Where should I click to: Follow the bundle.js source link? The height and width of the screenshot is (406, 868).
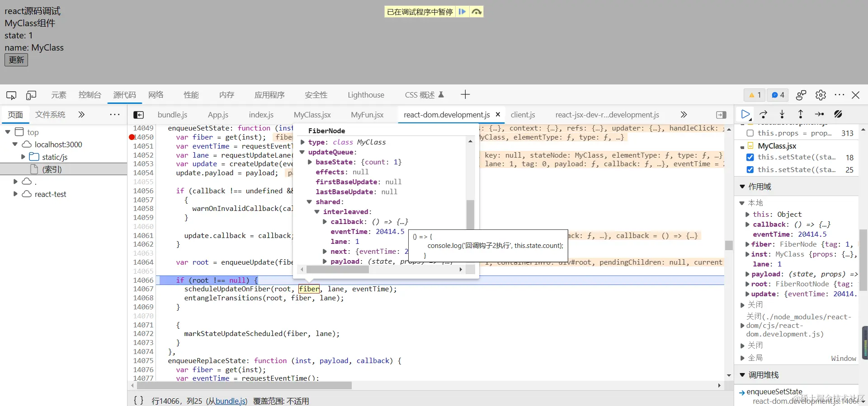(x=231, y=401)
